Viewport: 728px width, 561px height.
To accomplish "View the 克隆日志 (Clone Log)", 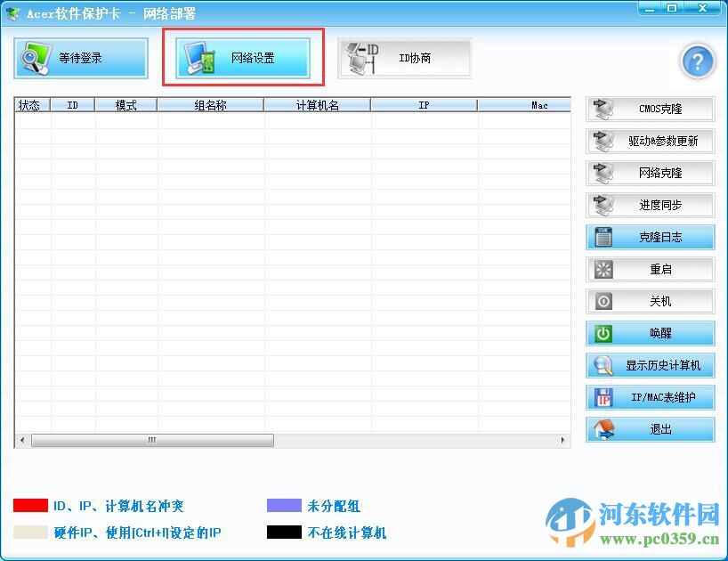I will click(x=649, y=237).
